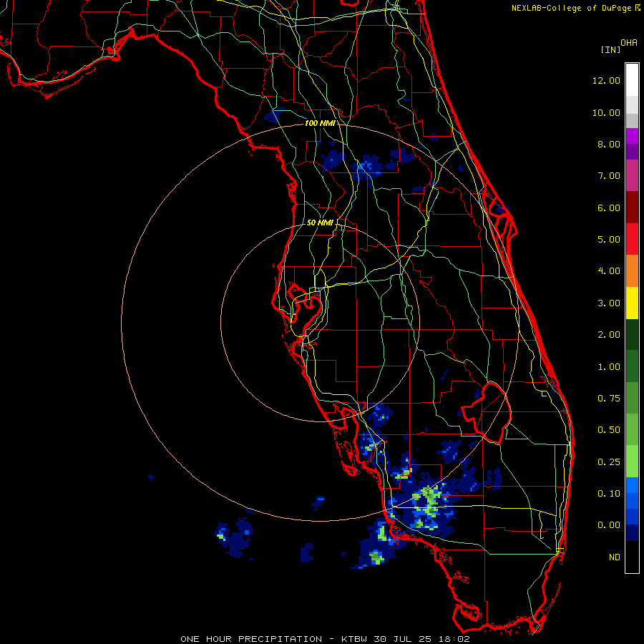Click the orange 4.00 inch legend swatch
This screenshot has height=644, width=644.
(632, 270)
